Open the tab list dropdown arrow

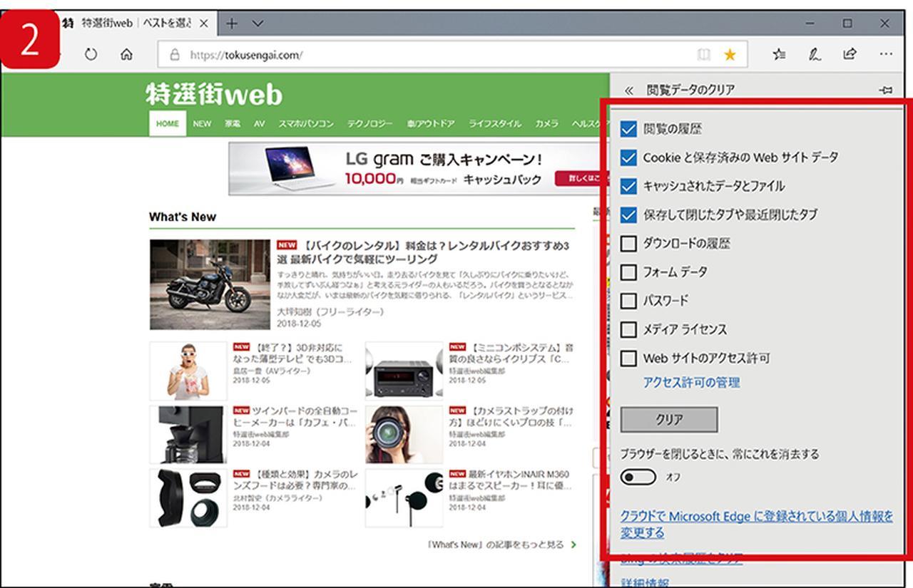coord(257,24)
